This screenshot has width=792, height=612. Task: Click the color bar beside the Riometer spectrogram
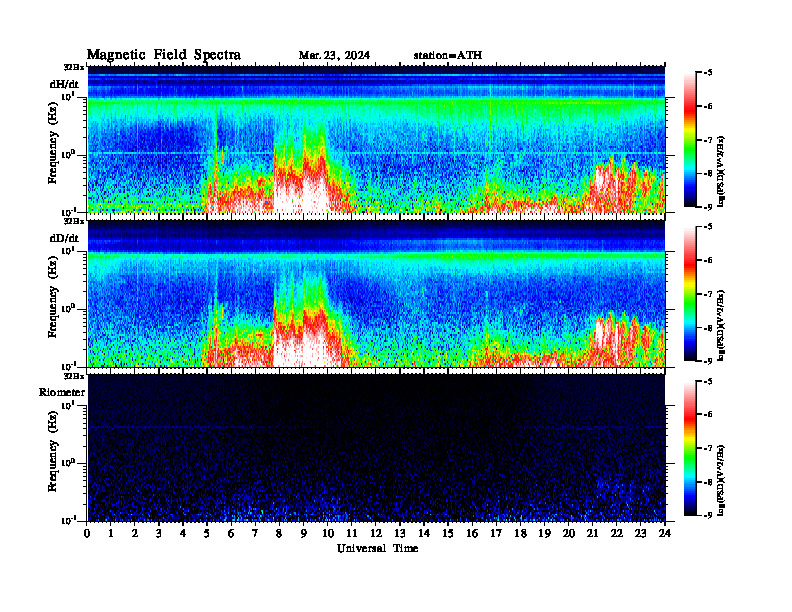point(689,448)
